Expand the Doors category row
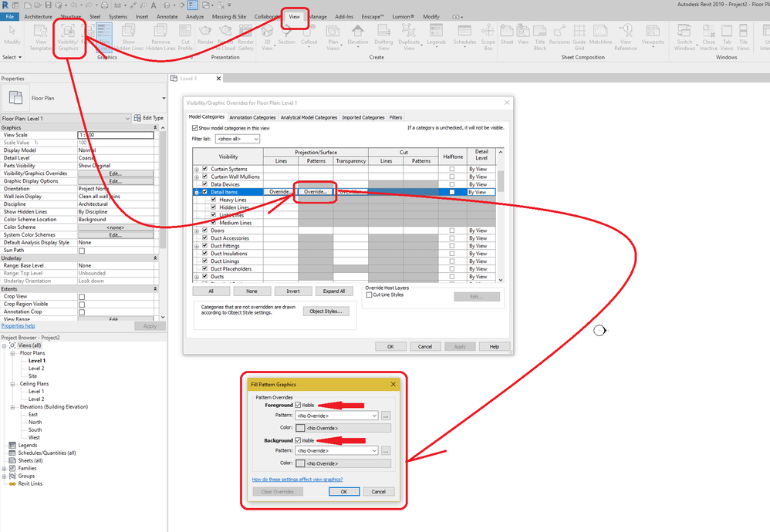 197,231
